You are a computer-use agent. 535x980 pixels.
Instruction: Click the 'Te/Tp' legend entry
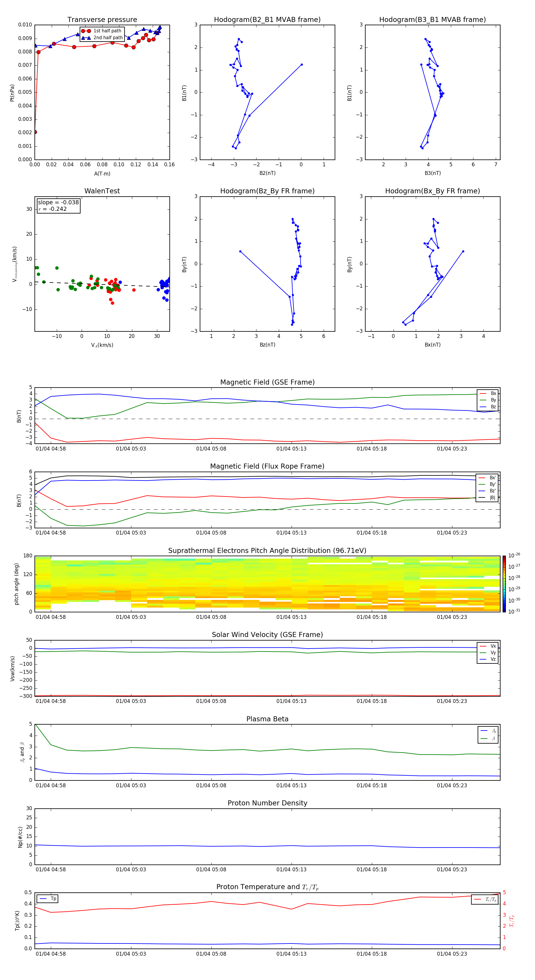coord(485,899)
